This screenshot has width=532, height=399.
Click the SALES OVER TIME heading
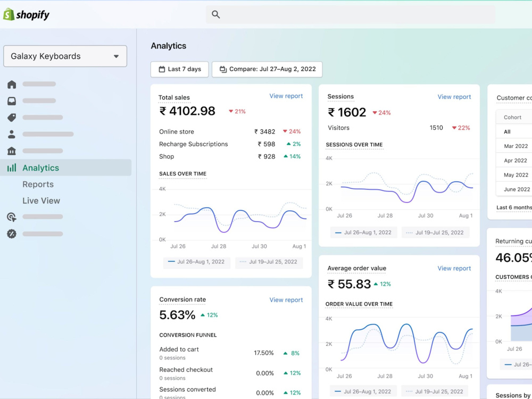pyautogui.click(x=182, y=174)
